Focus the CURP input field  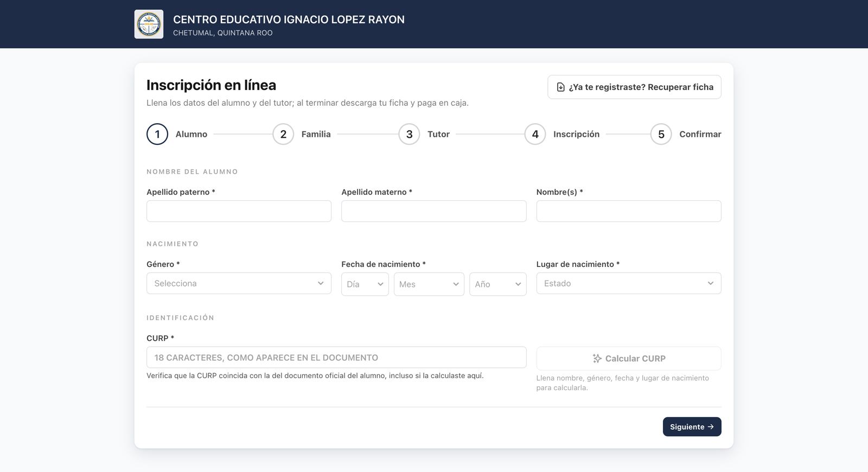tap(336, 358)
